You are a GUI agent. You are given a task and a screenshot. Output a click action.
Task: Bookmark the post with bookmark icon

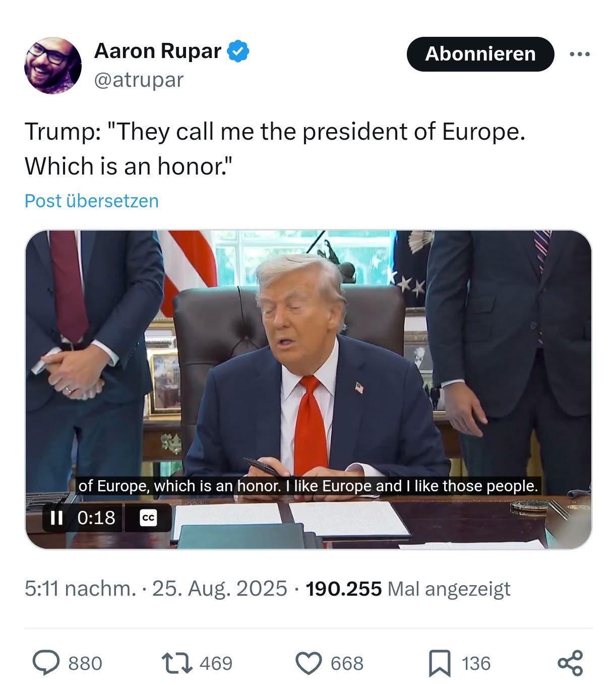point(440,663)
